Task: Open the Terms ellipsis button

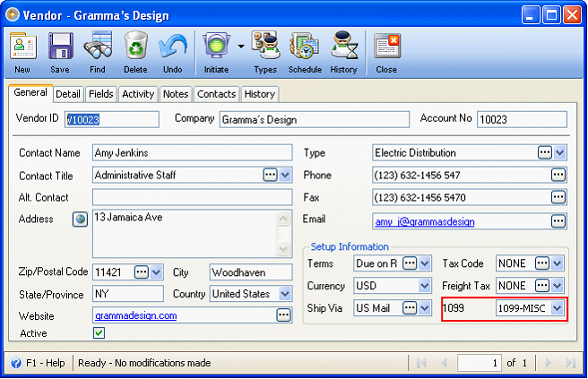Action: pos(410,263)
